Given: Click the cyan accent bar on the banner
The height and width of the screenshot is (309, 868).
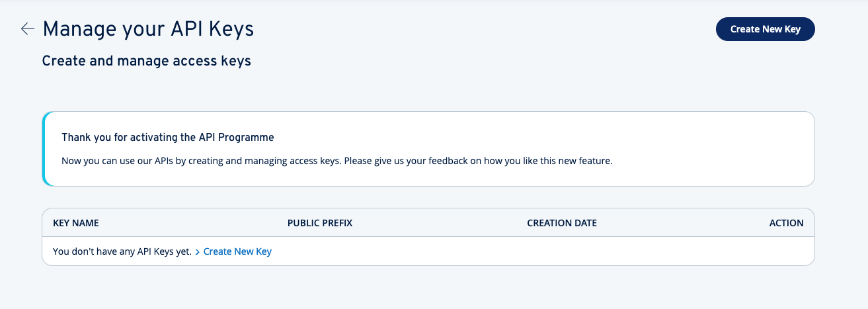Looking at the screenshot, I should pos(44,149).
